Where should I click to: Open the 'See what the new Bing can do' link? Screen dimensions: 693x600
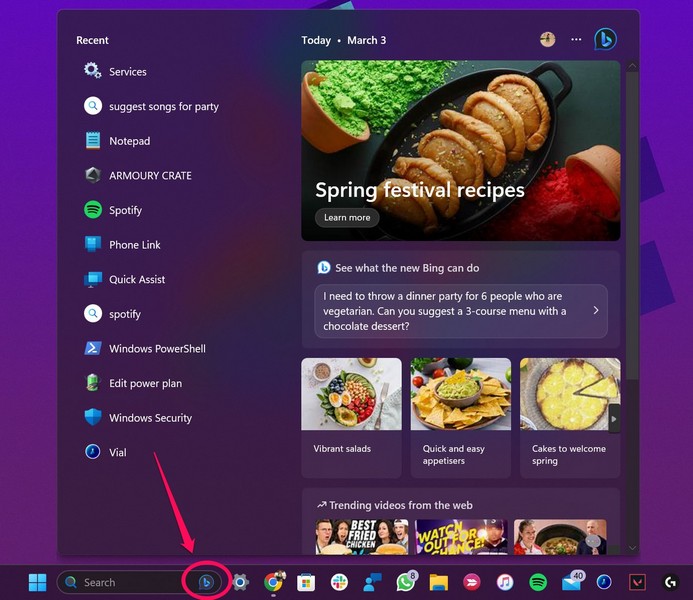(398, 268)
